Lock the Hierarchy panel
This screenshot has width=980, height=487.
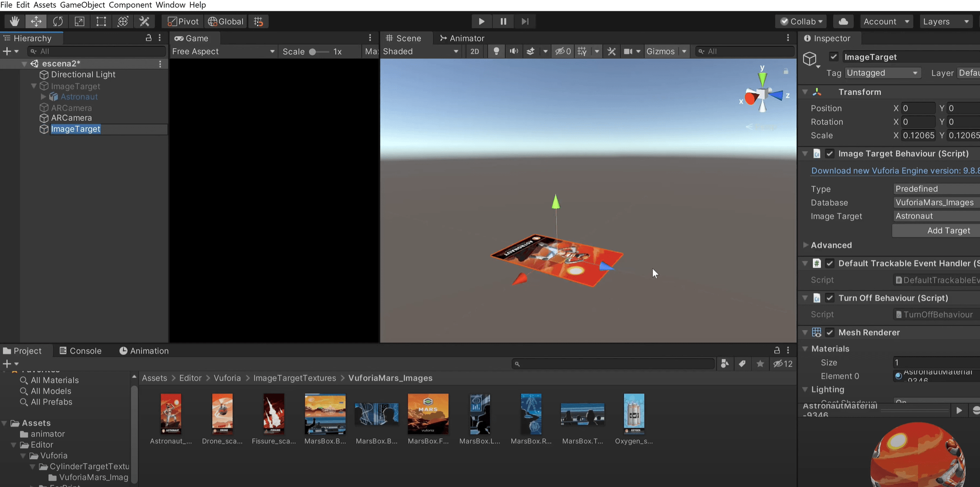(149, 38)
